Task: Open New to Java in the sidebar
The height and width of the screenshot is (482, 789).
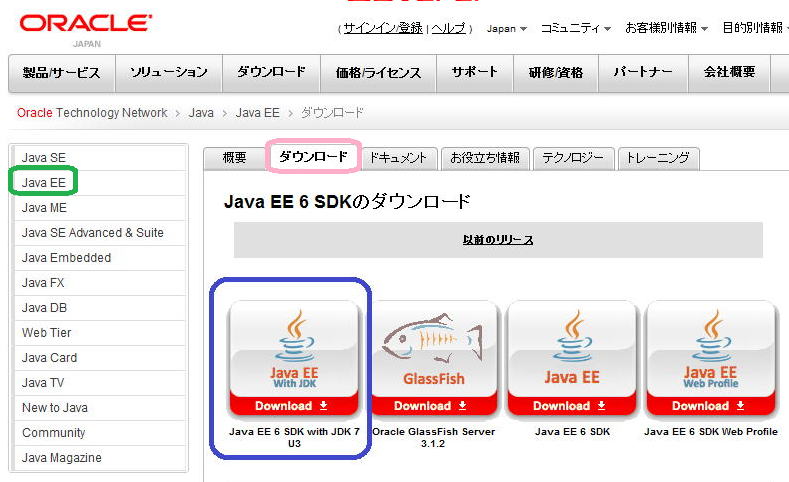Action: coord(100,408)
